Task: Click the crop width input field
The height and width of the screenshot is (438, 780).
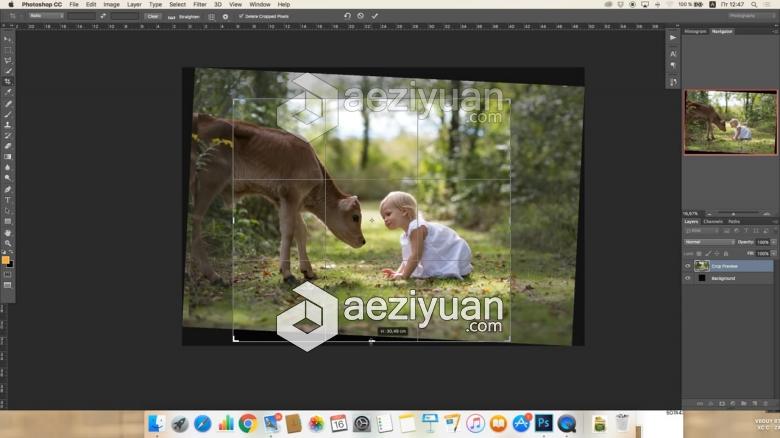Action: tap(81, 16)
